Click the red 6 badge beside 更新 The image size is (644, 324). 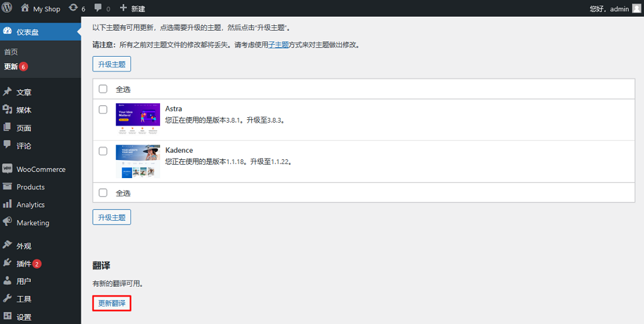tap(23, 67)
